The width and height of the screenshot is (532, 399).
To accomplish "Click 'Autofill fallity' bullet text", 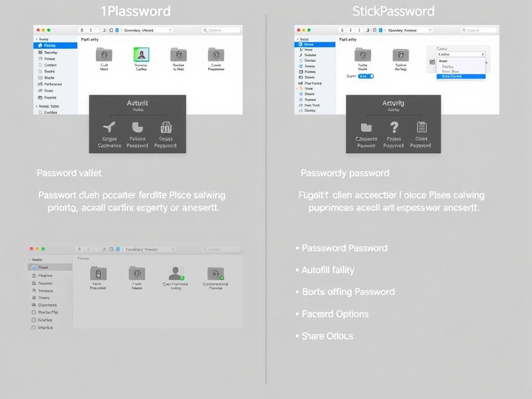I will (x=328, y=270).
